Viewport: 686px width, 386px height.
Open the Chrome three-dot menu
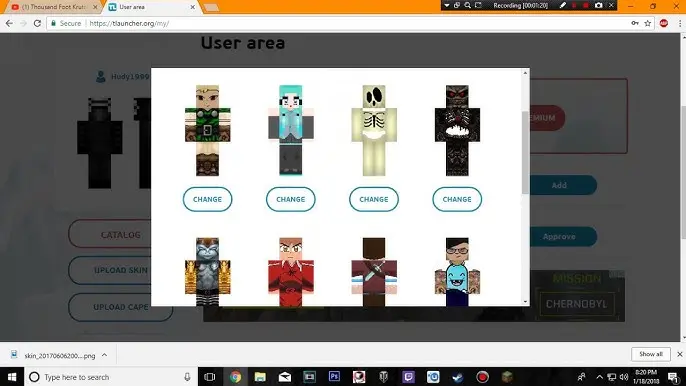click(680, 23)
